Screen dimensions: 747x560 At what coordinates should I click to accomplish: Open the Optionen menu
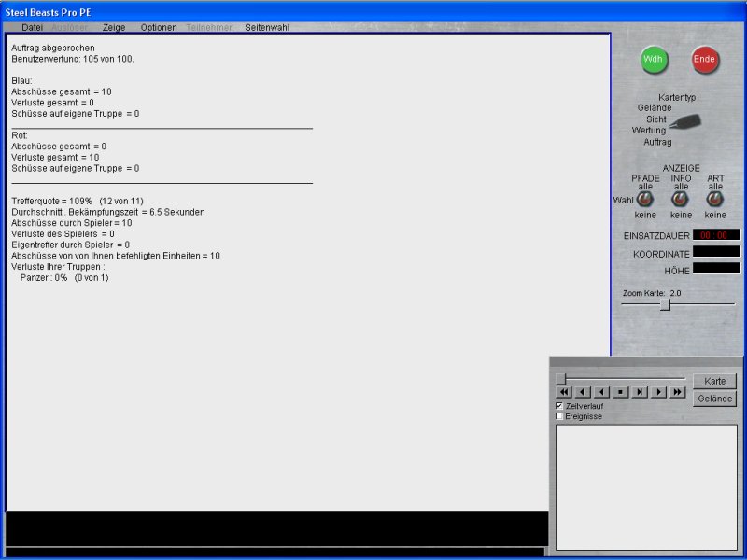159,27
